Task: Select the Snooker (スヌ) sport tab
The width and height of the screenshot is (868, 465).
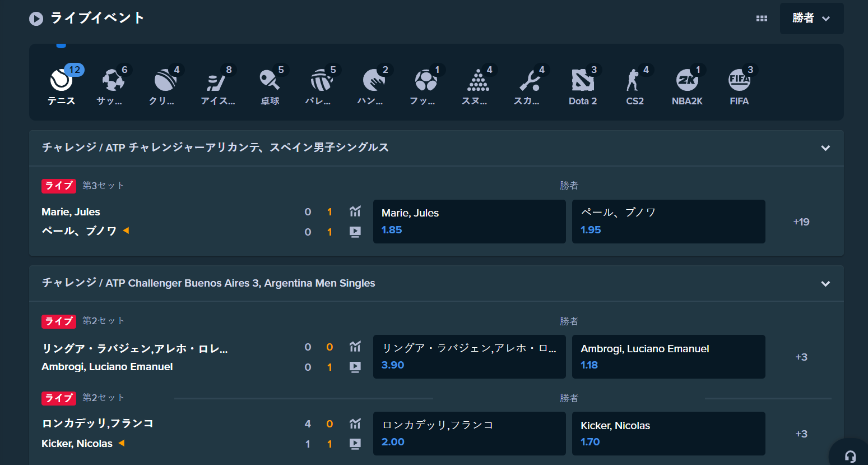Action: tap(478, 84)
